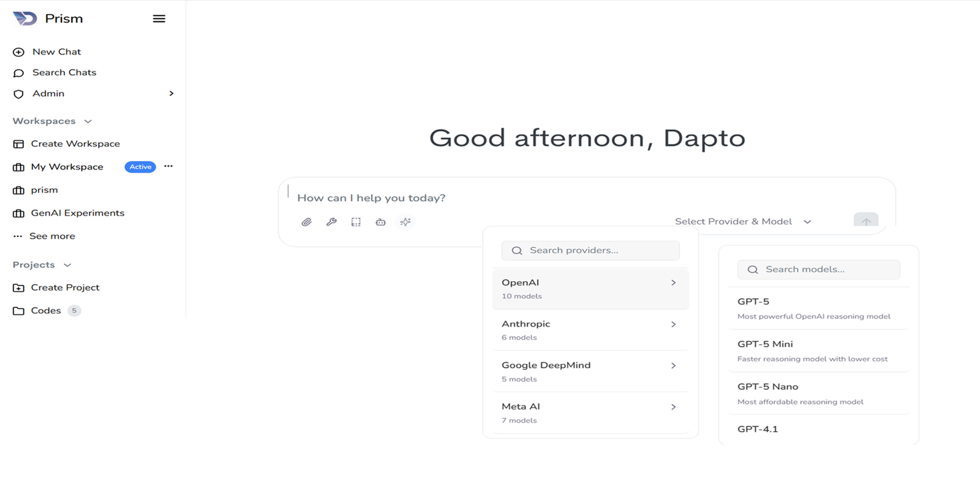Click the dashed square selection icon
Screen dimensions: 980x490
click(x=356, y=222)
